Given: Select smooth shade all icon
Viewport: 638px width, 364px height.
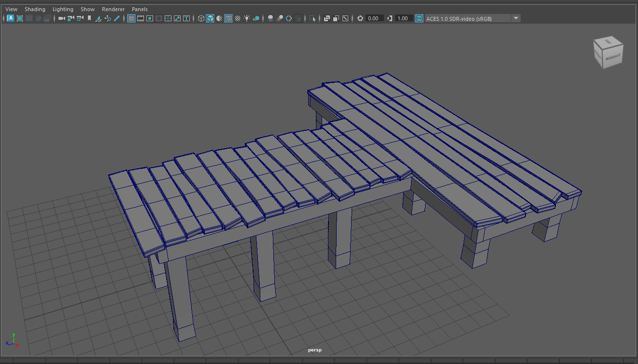Looking at the screenshot, I should (210, 18).
